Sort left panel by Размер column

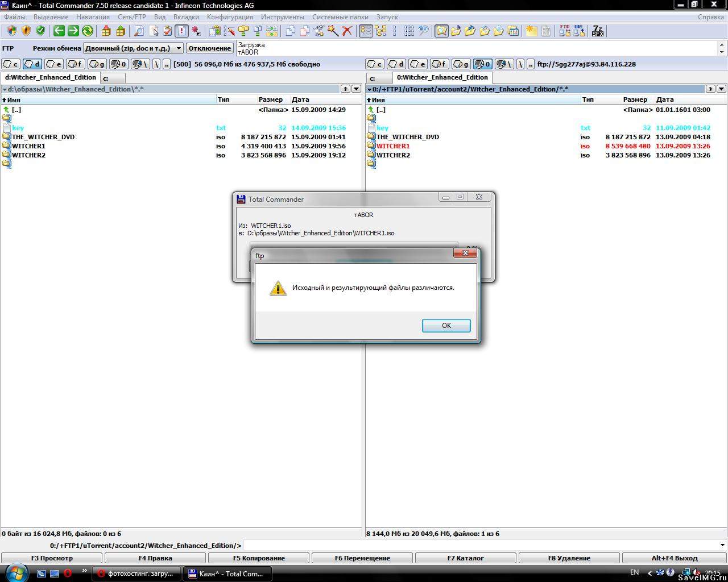(270, 99)
